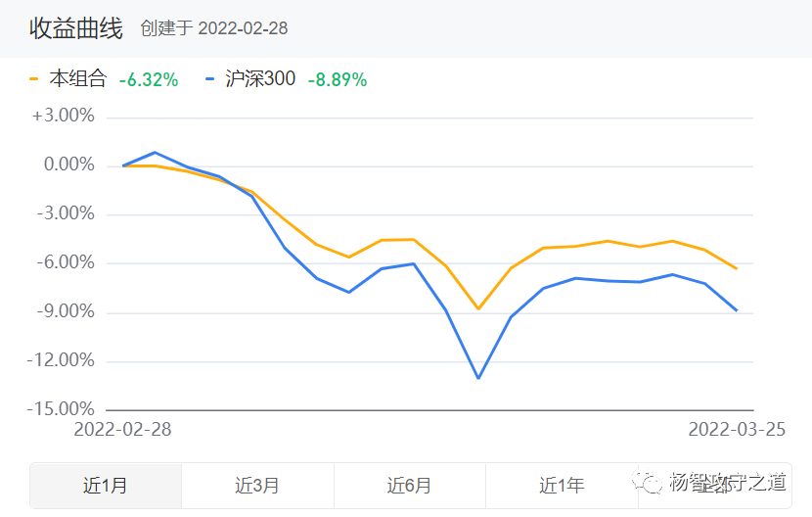Click the WeChat logo icon in watermark
Screen dimensions: 812x517
coord(648,482)
